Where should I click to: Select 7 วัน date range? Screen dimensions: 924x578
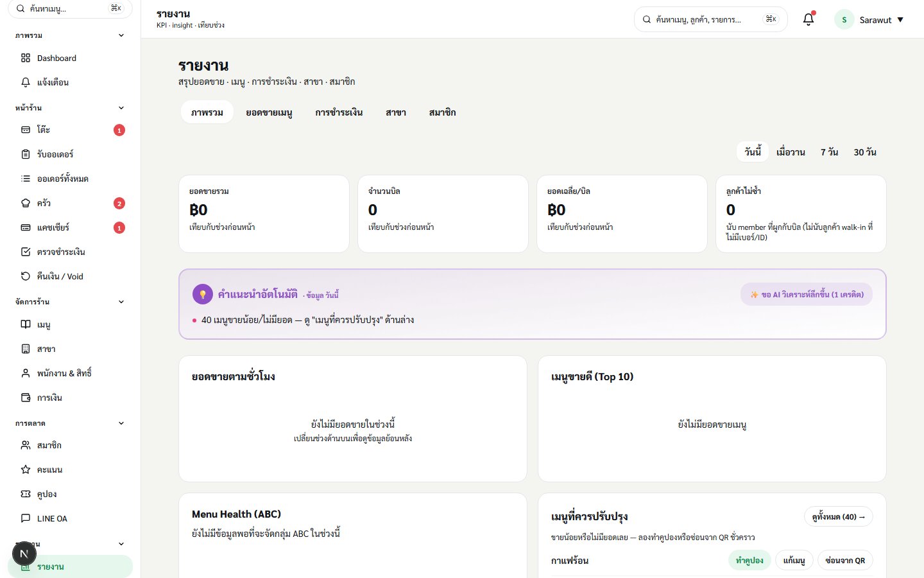tap(829, 152)
